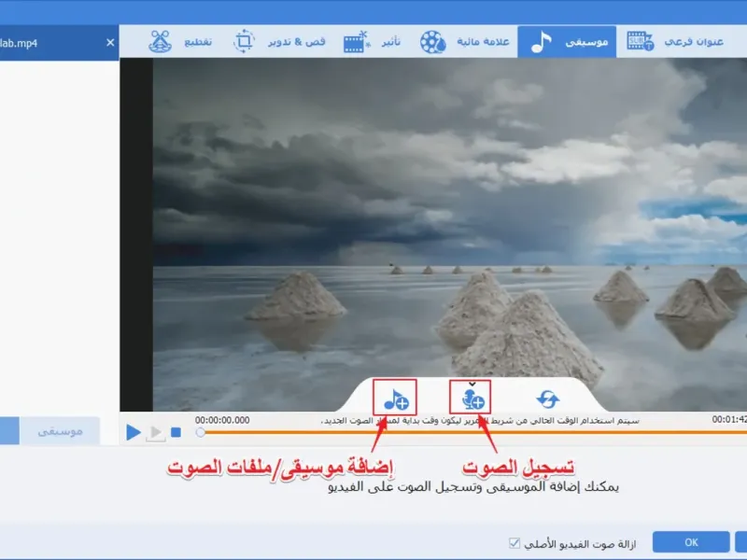Click the music note icon in the toolbar

click(542, 42)
